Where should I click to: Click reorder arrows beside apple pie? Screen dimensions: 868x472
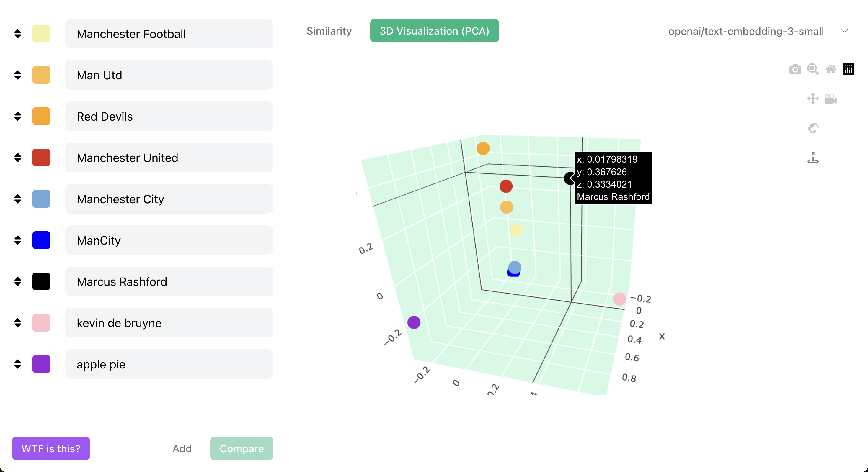[x=18, y=364]
